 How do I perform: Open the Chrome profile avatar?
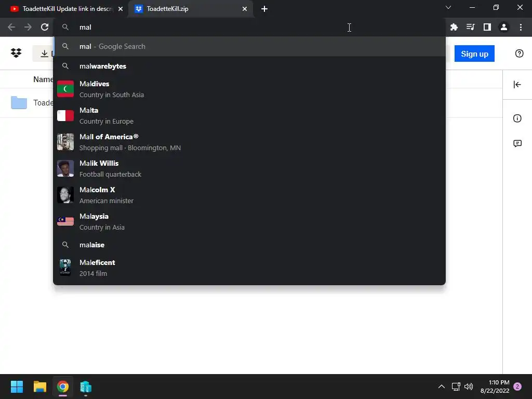(x=504, y=27)
